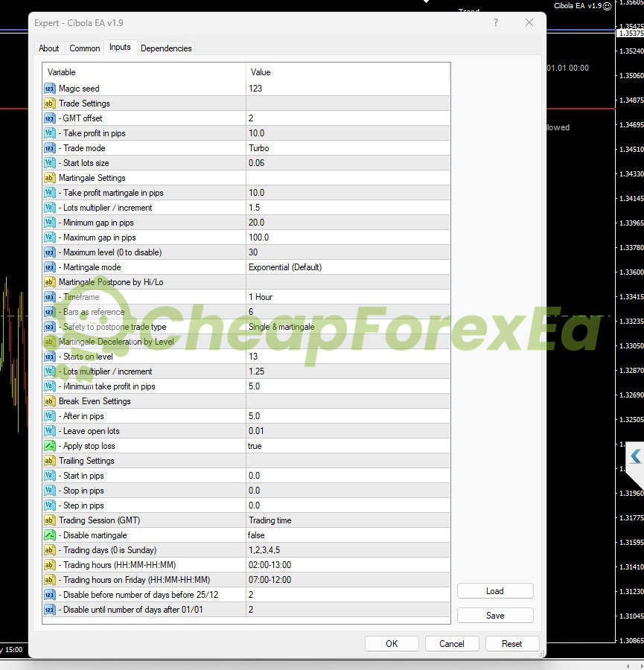Screen dimensions: 644x670
Task: Click the Minimum gap in pips icon
Action: click(x=50, y=223)
